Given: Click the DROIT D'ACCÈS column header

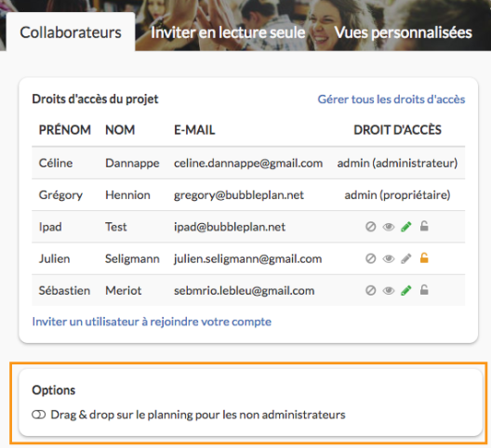Looking at the screenshot, I should pyautogui.click(x=397, y=129).
